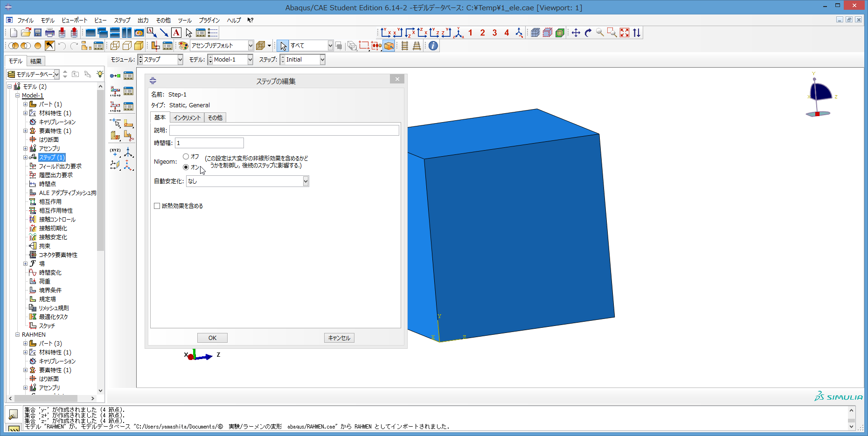This screenshot has width=868, height=436.
Task: Click the blue arrow annotation icon
Action: tap(164, 33)
